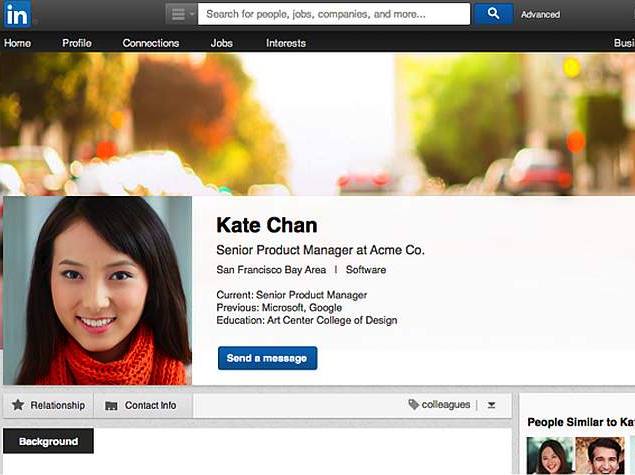Click Kate Chan's profile photo
This screenshot has width=635, height=475.
tap(97, 290)
